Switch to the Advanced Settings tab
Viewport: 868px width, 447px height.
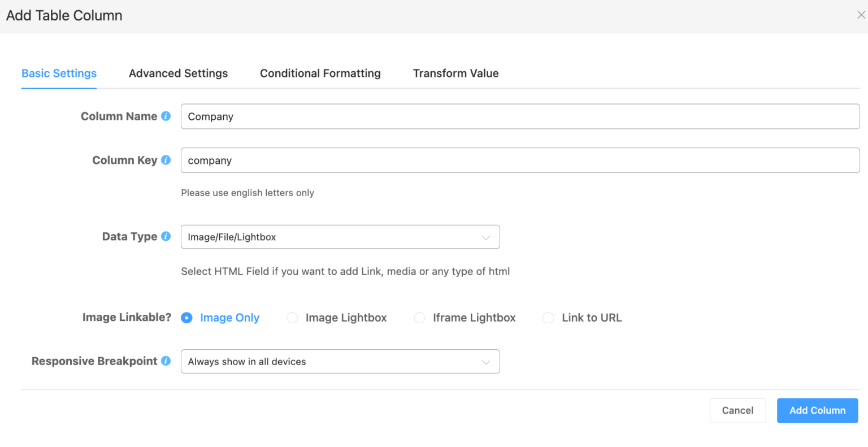click(x=178, y=73)
